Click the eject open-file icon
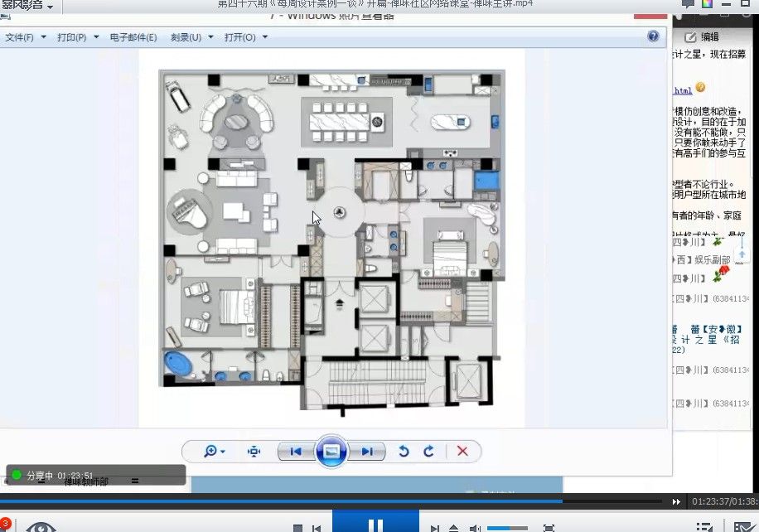 (x=453, y=528)
